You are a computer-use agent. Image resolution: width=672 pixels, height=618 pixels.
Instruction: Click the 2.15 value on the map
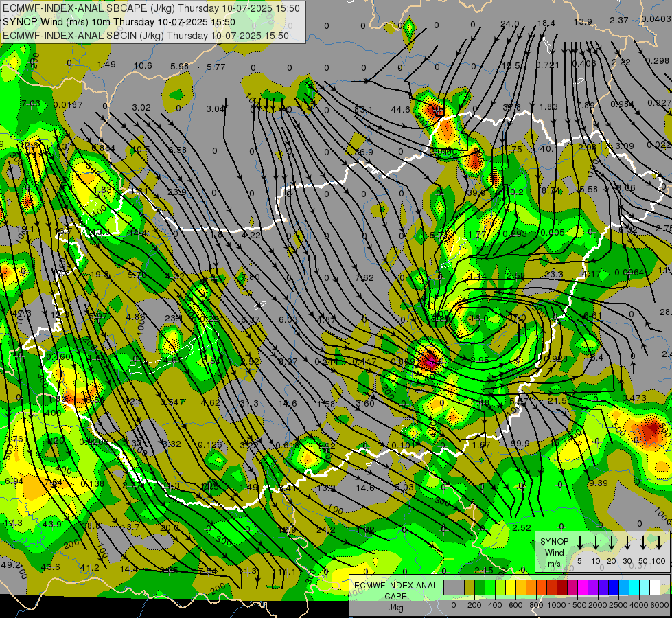tap(483, 570)
